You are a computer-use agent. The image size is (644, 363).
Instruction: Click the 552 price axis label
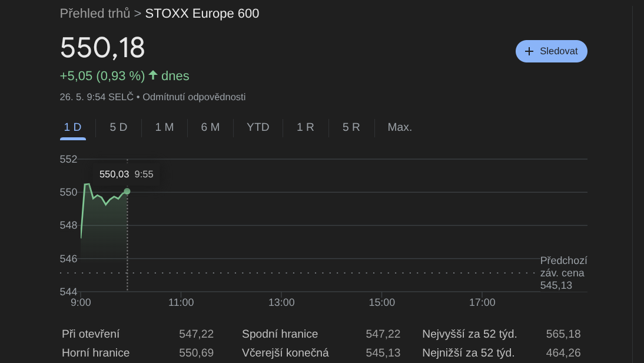[x=69, y=159]
